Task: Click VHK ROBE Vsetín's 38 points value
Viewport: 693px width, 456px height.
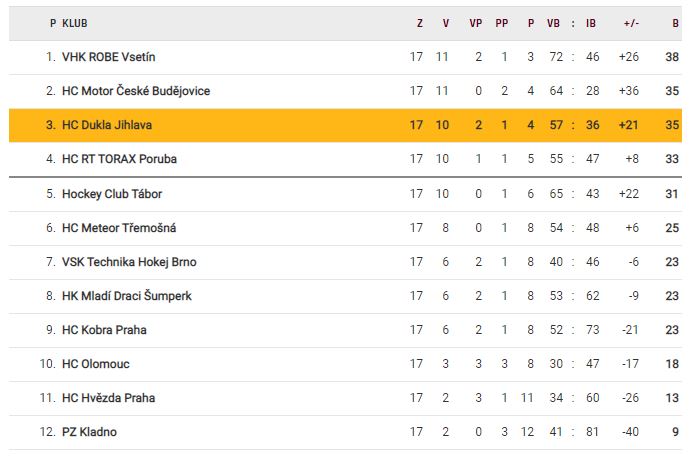Action: [x=672, y=57]
